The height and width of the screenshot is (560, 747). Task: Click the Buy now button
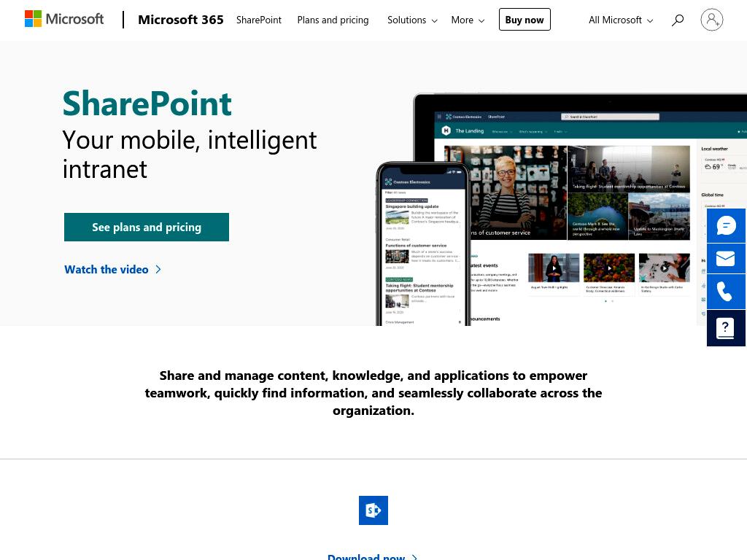point(525,20)
